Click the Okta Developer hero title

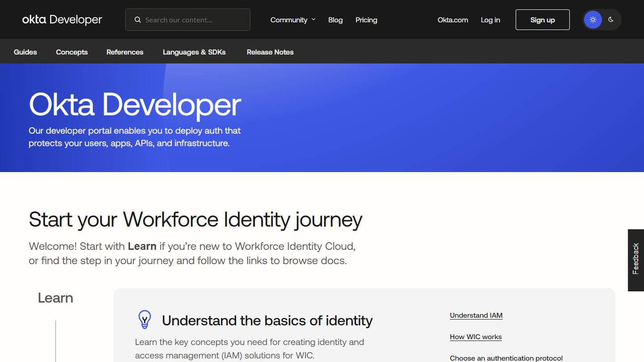[135, 105]
